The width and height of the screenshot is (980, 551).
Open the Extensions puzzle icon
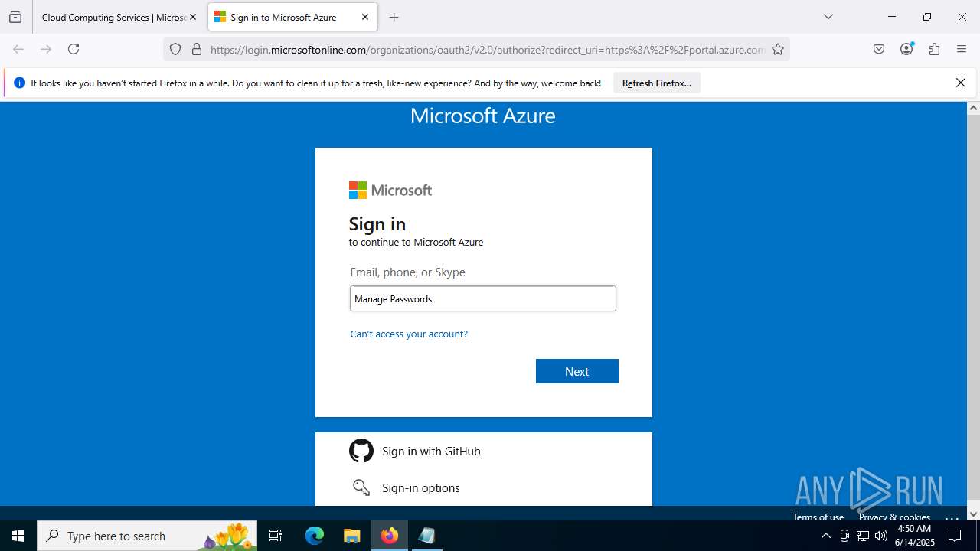tap(934, 49)
